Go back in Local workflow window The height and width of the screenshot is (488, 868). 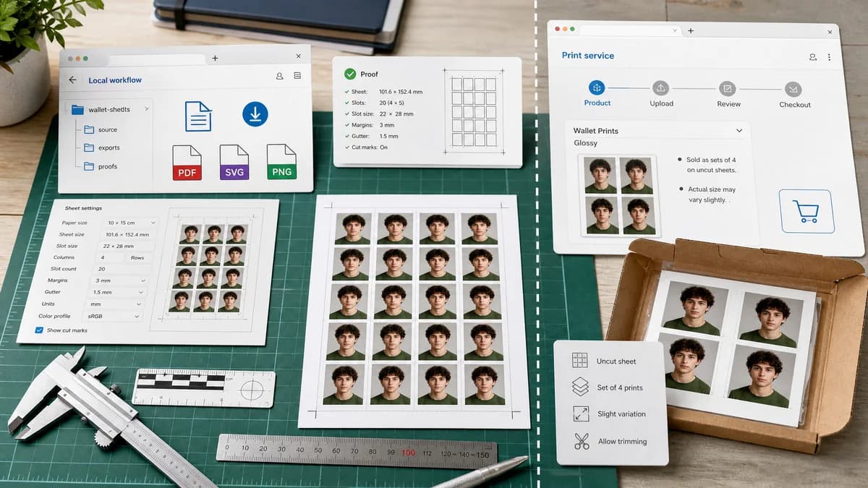pos(72,80)
